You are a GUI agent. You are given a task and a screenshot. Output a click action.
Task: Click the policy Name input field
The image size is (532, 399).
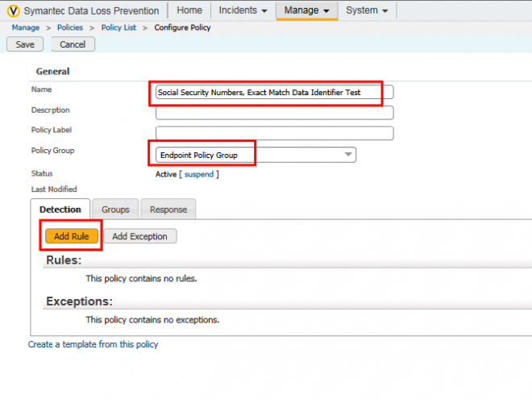point(275,92)
